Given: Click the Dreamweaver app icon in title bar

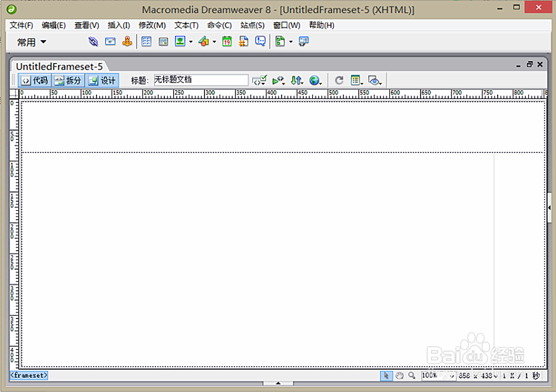Looking at the screenshot, I should pyautogui.click(x=12, y=9).
